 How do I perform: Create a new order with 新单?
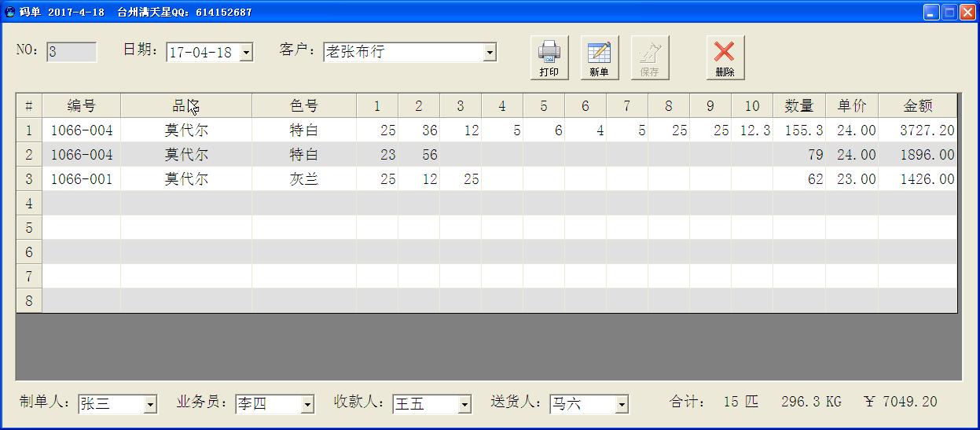(600, 57)
